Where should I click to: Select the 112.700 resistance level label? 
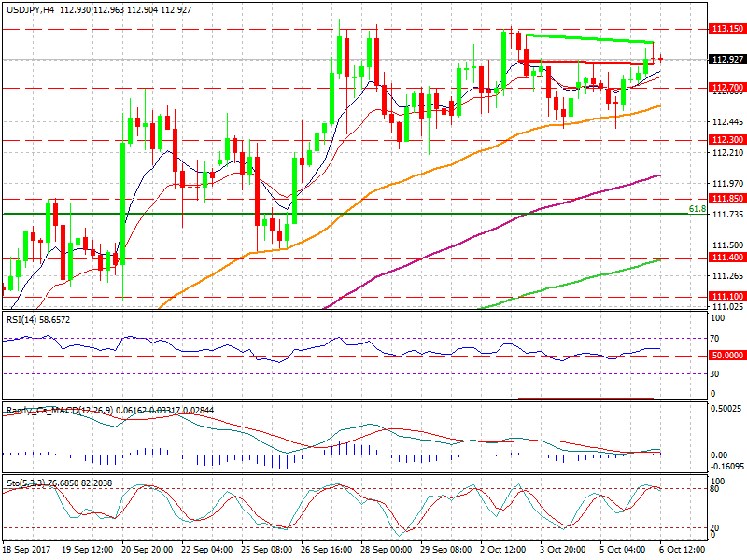coord(727,88)
